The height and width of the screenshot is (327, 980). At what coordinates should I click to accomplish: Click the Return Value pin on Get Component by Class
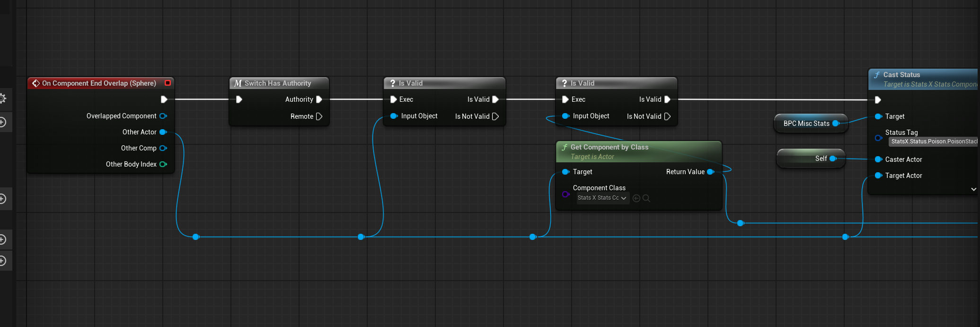[710, 172]
